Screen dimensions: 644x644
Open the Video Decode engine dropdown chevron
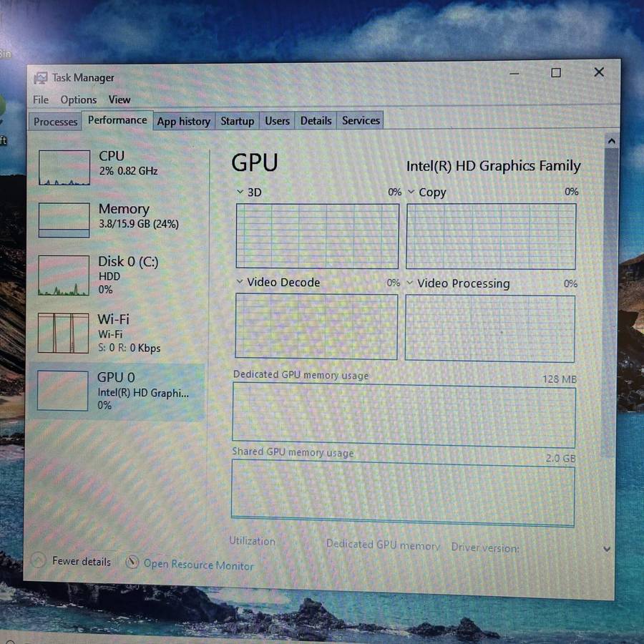click(240, 281)
